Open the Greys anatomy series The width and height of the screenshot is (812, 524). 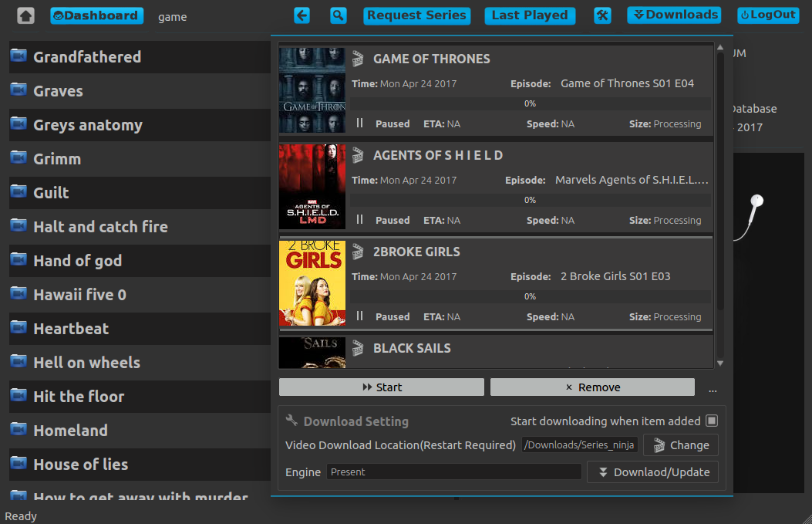[x=140, y=125]
